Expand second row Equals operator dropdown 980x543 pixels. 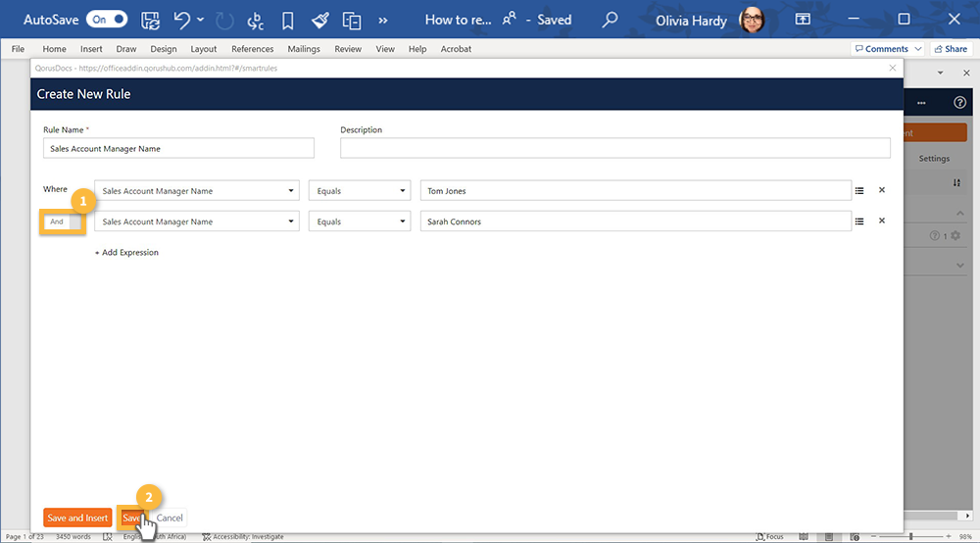pos(359,222)
